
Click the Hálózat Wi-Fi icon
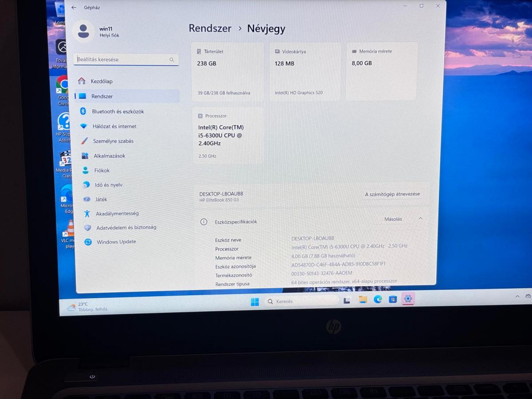[84, 126]
